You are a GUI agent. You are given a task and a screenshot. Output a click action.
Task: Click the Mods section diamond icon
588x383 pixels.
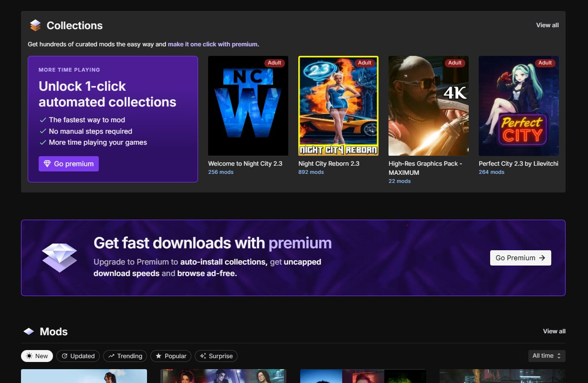coord(29,331)
